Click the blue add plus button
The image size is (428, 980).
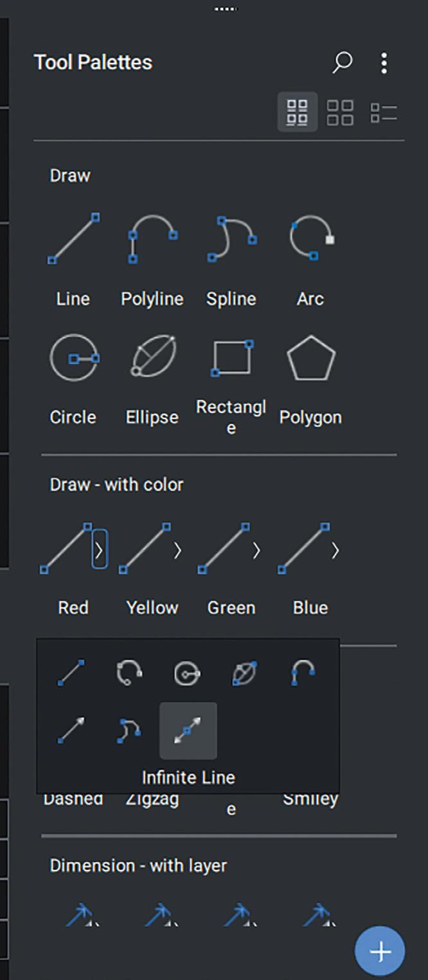[x=380, y=951]
